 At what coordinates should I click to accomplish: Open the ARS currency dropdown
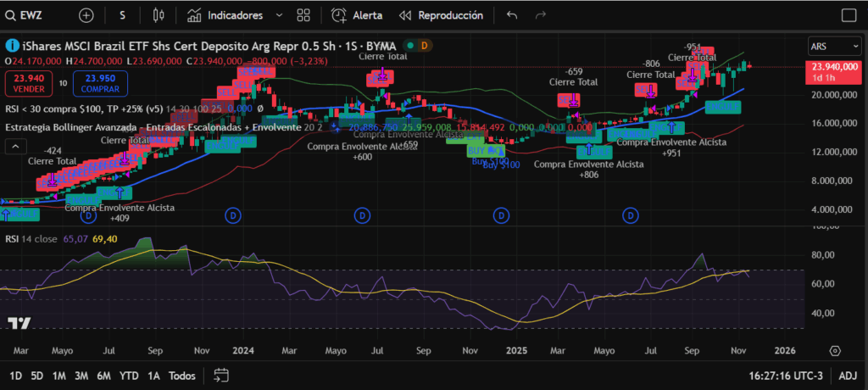[833, 46]
